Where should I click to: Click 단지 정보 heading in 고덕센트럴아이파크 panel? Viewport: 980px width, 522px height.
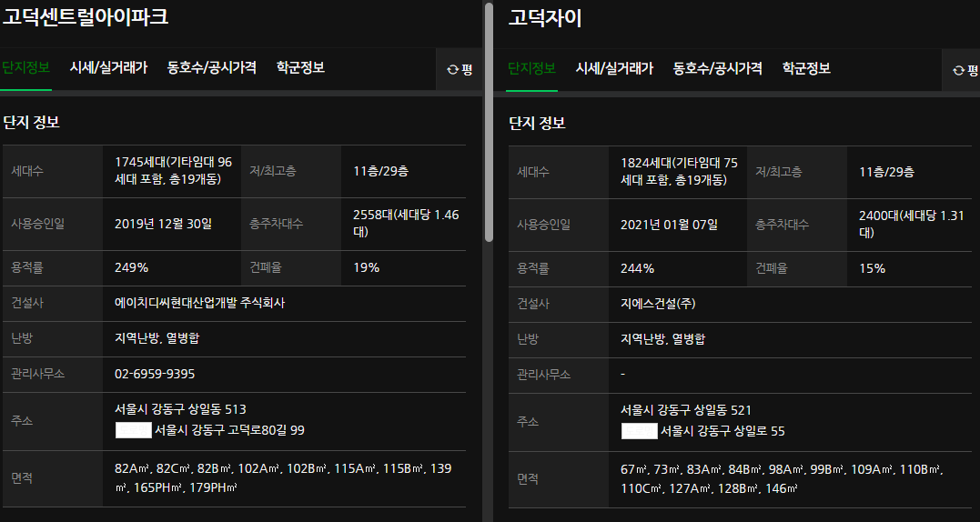point(31,123)
